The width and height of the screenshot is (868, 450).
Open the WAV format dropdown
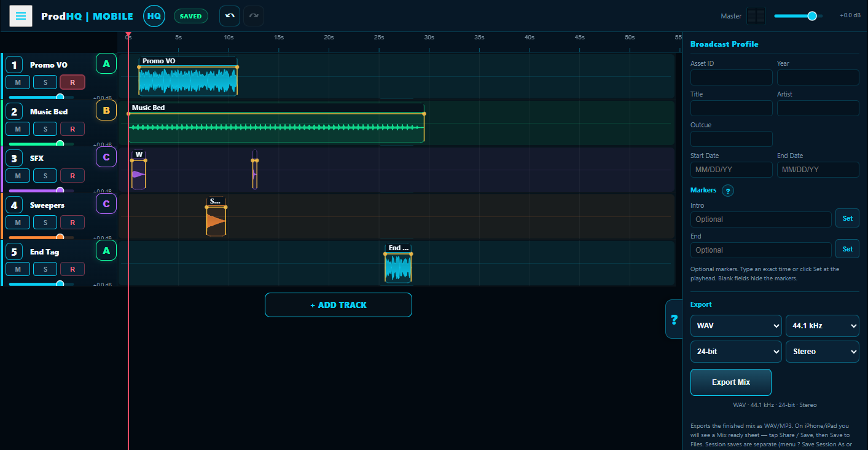pos(736,326)
